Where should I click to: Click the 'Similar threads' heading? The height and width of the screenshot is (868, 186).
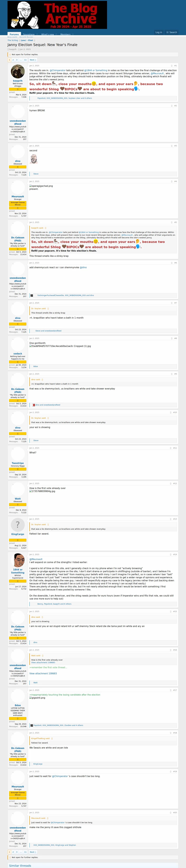[20, 866]
